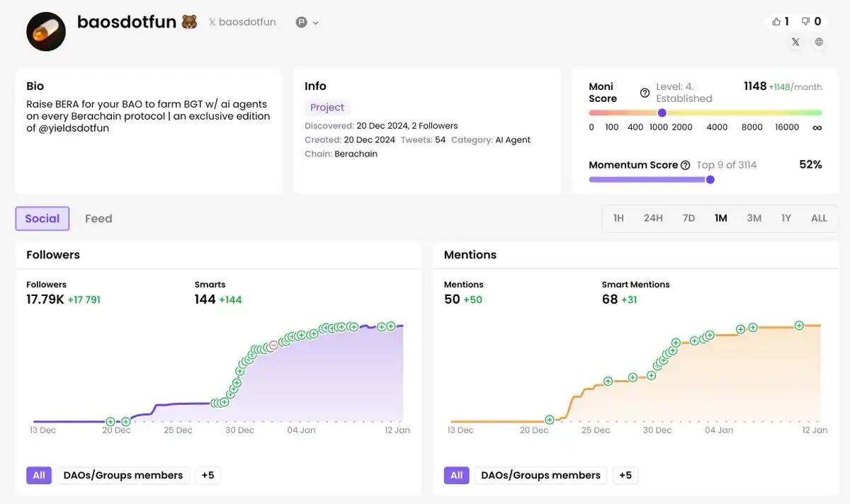Select the ALL time range
This screenshot has height=504, width=850.
(x=819, y=218)
